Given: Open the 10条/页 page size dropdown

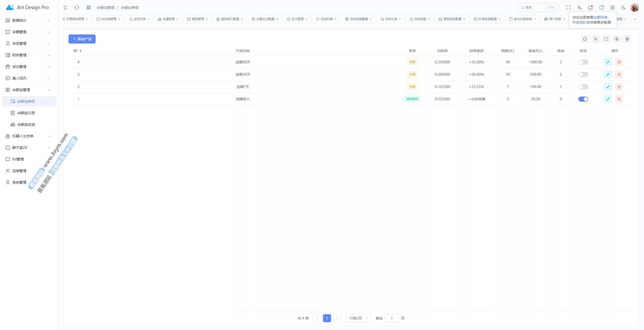Looking at the screenshot, I should [x=358, y=318].
